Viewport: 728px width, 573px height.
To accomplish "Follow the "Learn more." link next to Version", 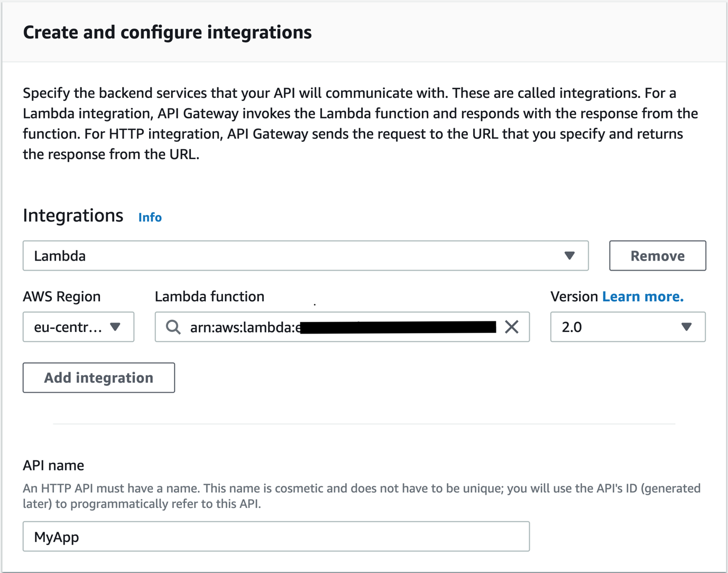I will click(642, 297).
